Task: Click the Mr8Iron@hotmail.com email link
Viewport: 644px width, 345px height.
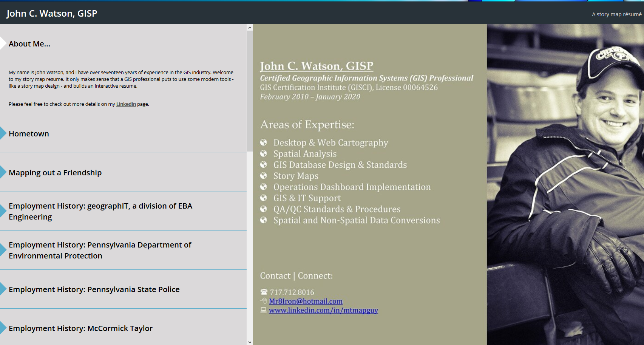Action: point(306,301)
